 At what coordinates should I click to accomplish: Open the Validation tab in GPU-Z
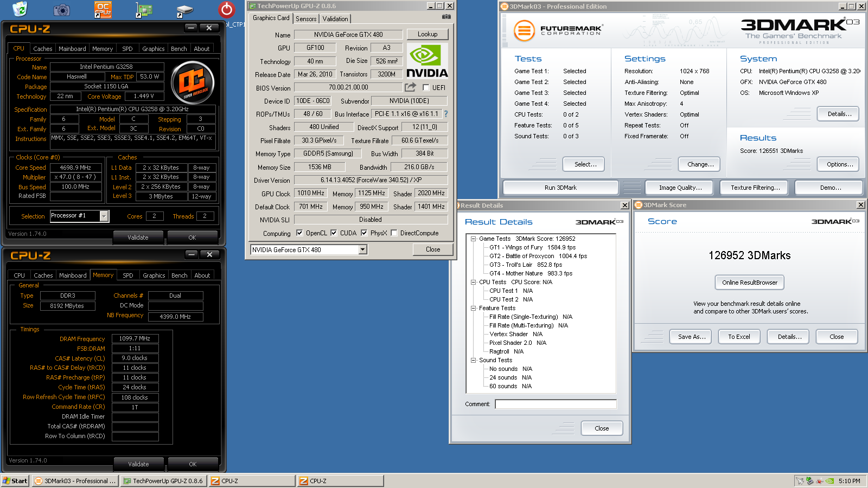335,19
